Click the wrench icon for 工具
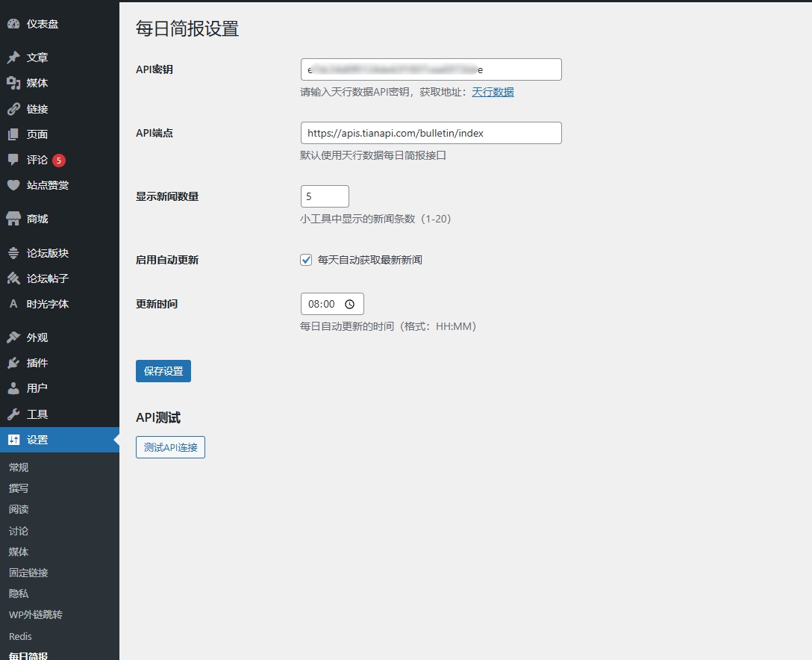This screenshot has height=660, width=812. click(13, 414)
